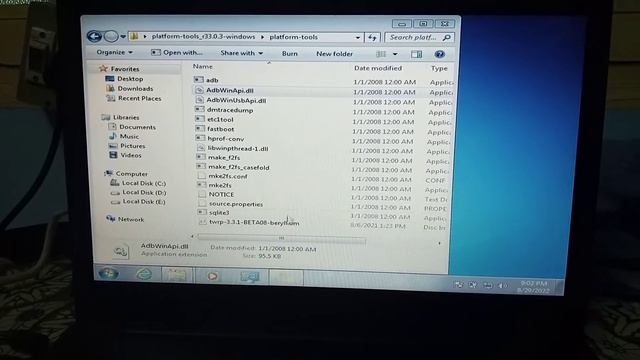Select the AdbWinUsbApi.dll file
The width and height of the screenshot is (640, 360).
point(236,100)
